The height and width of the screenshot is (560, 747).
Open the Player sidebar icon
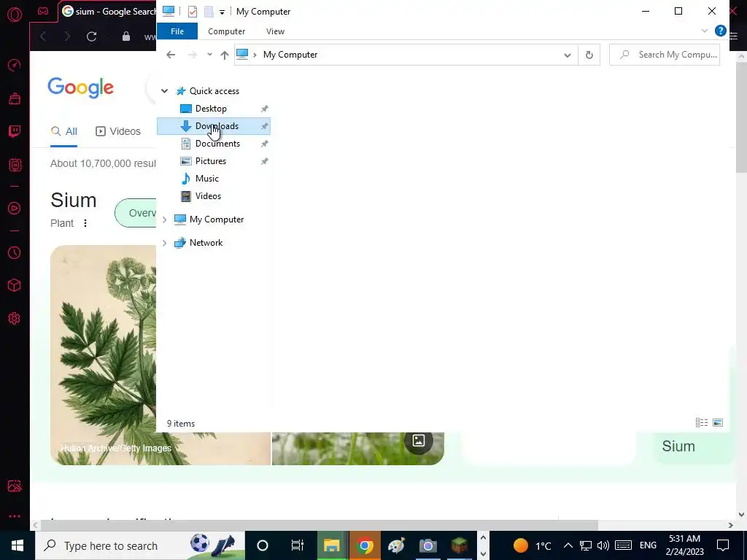tap(15, 208)
